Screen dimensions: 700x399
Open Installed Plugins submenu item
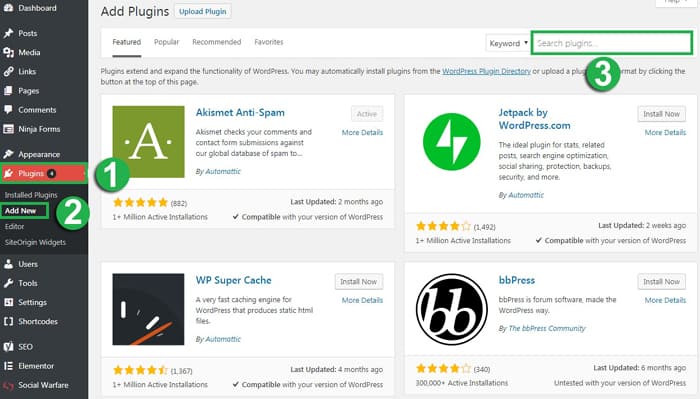pyautogui.click(x=31, y=195)
